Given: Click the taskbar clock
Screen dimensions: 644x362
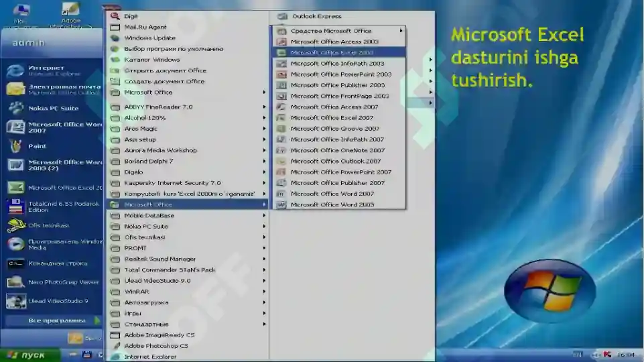Looking at the screenshot, I should (626, 355).
